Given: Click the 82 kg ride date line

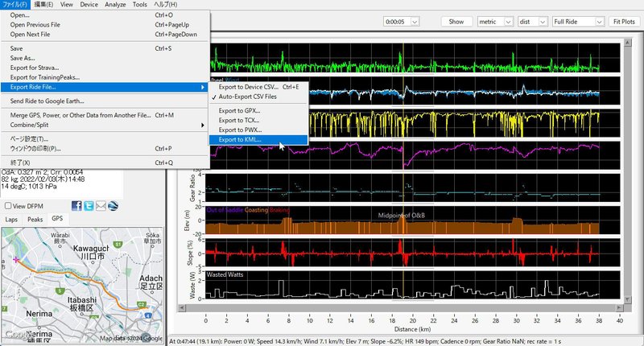Looking at the screenshot, I should click(43, 179).
